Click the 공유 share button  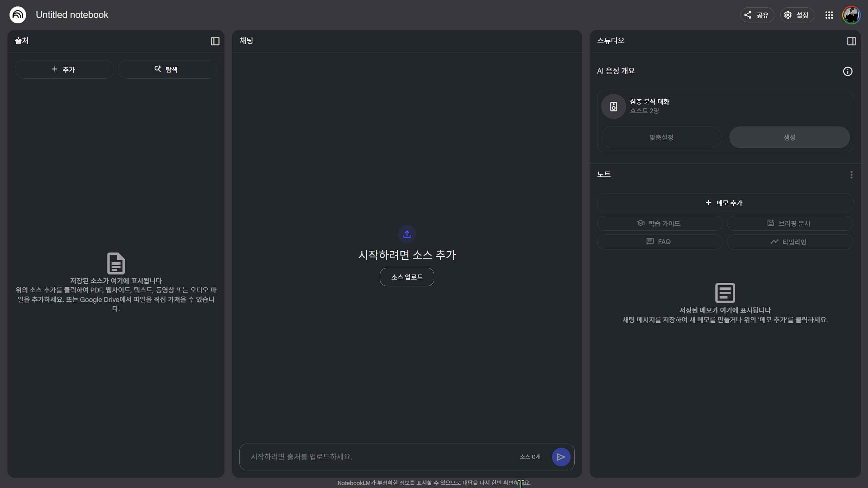tap(757, 15)
